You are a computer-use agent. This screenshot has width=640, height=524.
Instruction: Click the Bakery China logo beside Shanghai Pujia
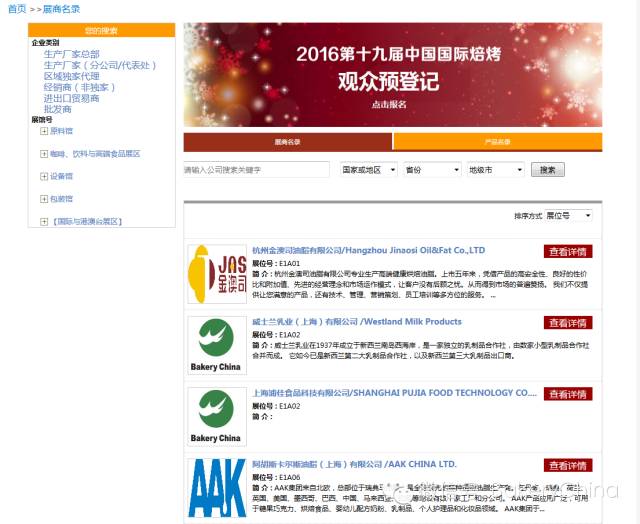click(x=217, y=417)
